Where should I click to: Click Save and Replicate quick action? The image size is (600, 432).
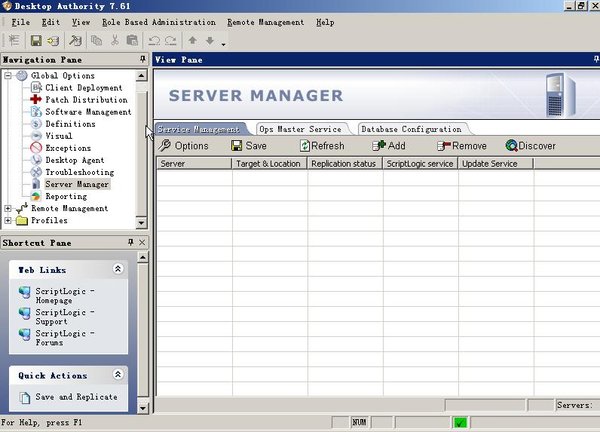pos(76,397)
